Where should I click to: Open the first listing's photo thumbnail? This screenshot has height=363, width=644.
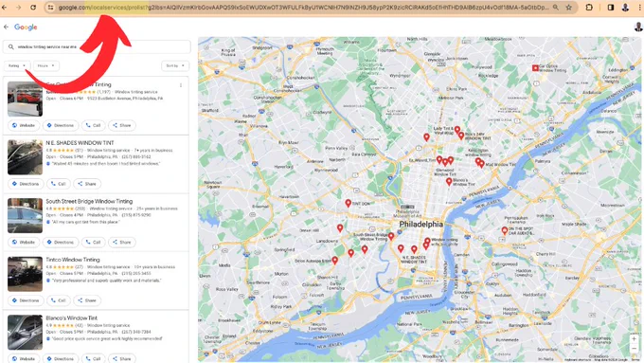tap(25, 100)
